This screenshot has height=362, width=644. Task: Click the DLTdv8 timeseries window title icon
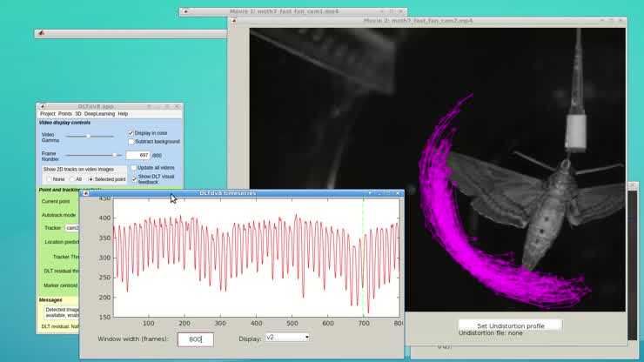point(85,193)
